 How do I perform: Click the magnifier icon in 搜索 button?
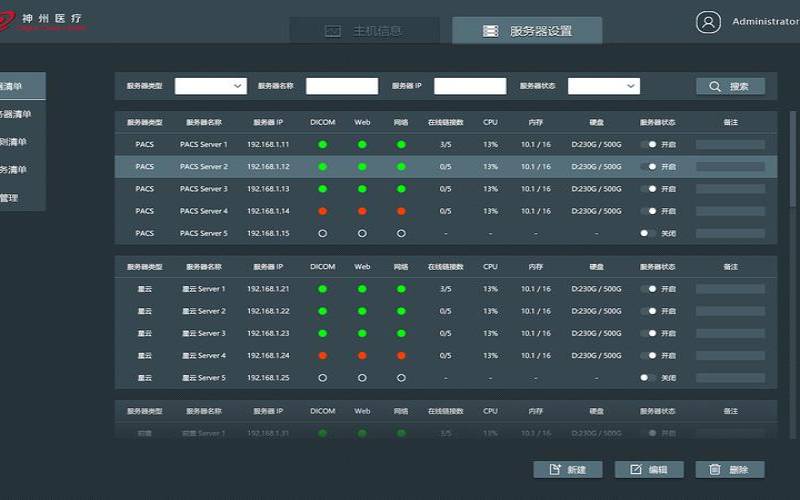pyautogui.click(x=715, y=87)
